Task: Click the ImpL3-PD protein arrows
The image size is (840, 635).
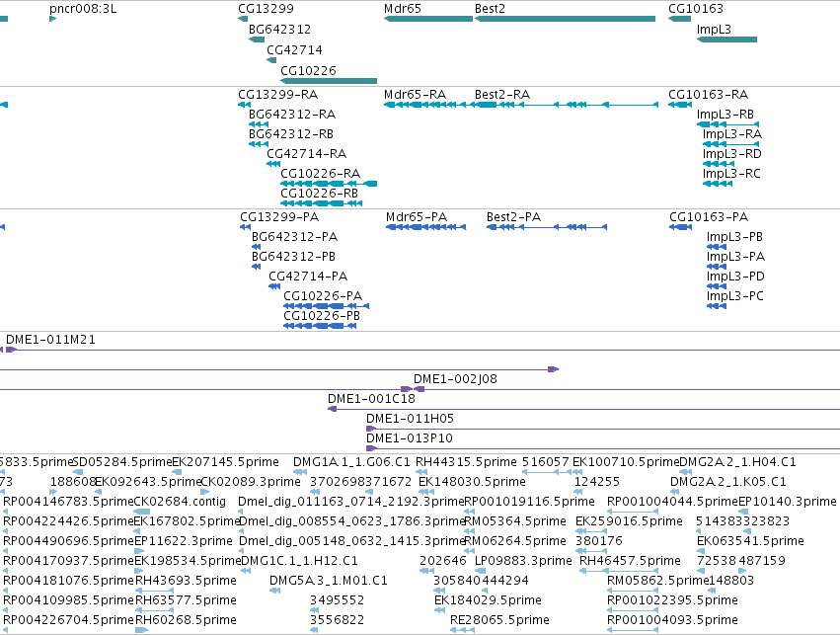Action: (x=717, y=286)
